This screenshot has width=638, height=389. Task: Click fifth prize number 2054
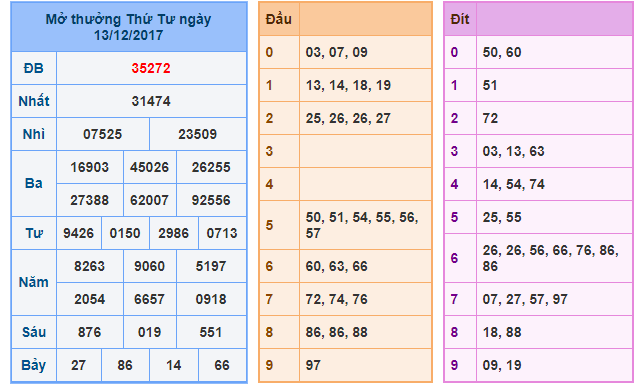coord(90,299)
